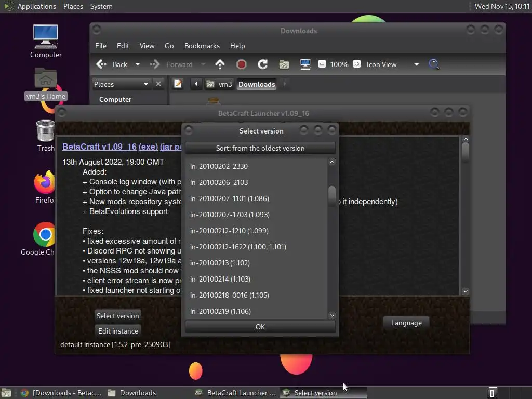Open the Applications menu
This screenshot has height=399, width=532.
coord(30,6)
